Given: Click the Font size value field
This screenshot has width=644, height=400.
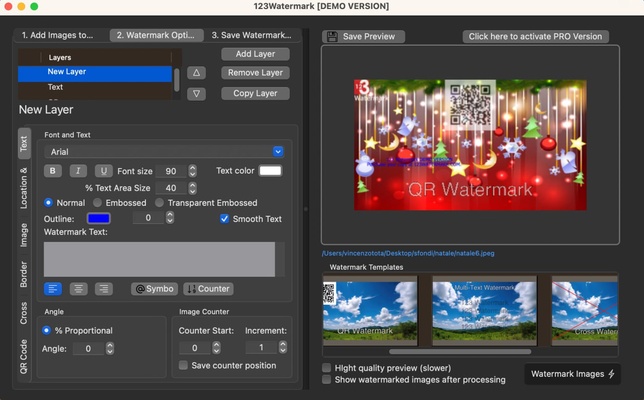Looking at the screenshot, I should pyautogui.click(x=171, y=171).
